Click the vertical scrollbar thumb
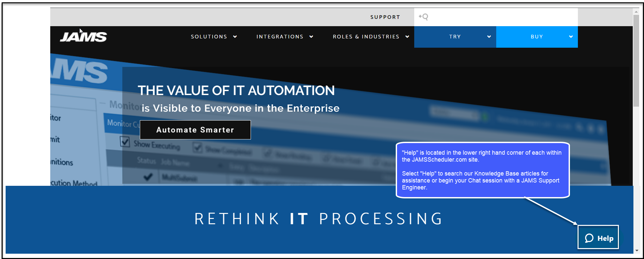Image resolution: width=644 pixels, height=259 pixels. point(636,61)
